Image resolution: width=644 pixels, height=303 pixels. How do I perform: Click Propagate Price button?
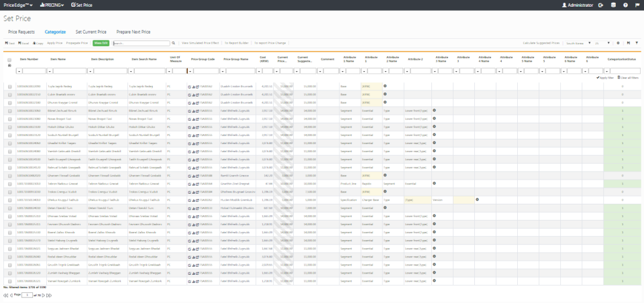point(76,43)
